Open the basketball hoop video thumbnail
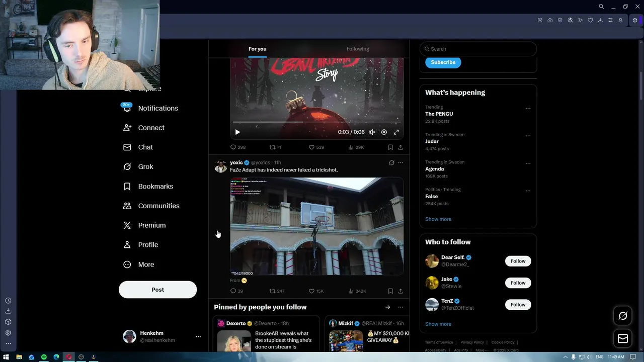 (x=316, y=226)
